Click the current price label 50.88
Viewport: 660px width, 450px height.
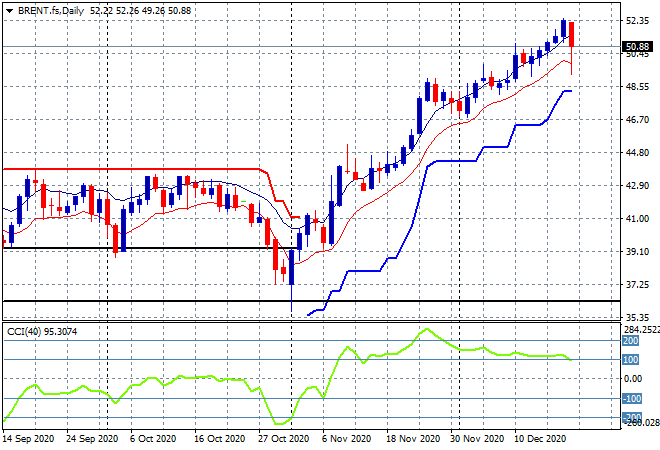[x=637, y=46]
